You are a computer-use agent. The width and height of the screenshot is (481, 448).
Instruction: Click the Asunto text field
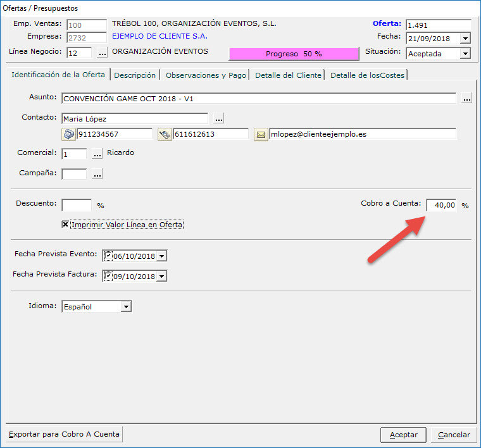(259, 99)
